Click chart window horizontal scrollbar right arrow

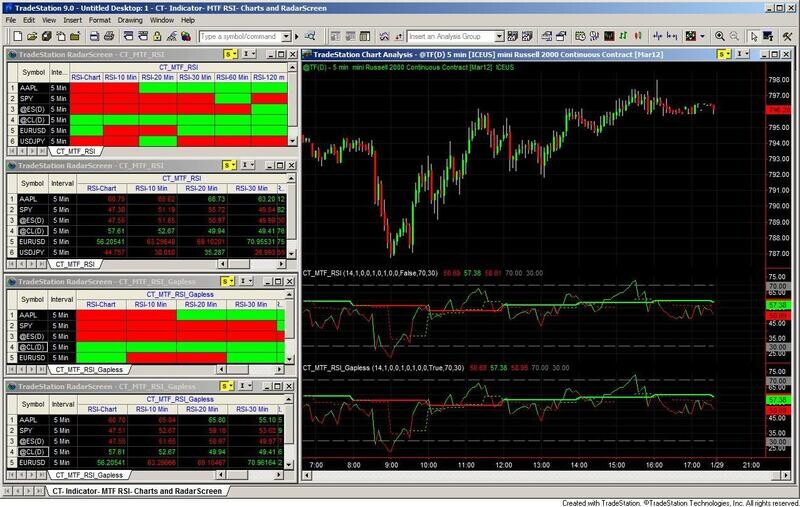coord(786,475)
